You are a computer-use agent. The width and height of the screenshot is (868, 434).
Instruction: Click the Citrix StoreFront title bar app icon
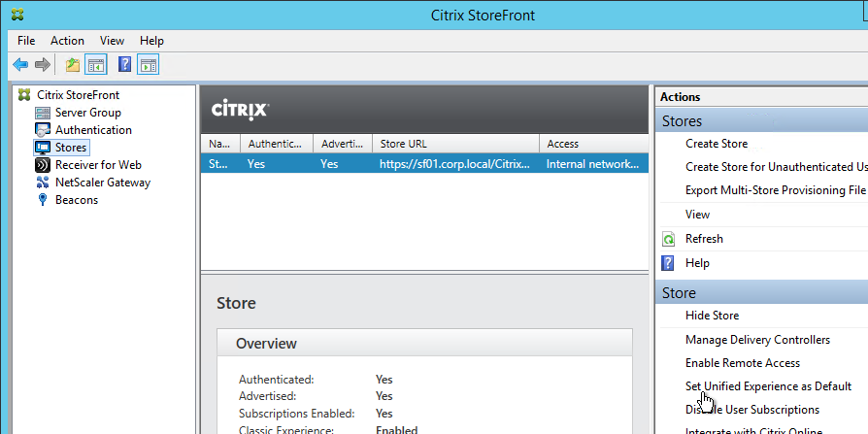(x=17, y=15)
